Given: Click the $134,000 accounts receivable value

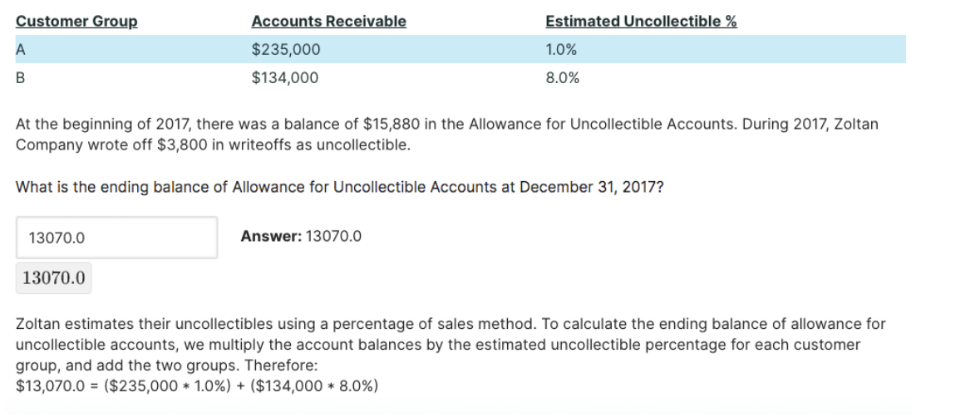Looking at the screenshot, I should [285, 79].
